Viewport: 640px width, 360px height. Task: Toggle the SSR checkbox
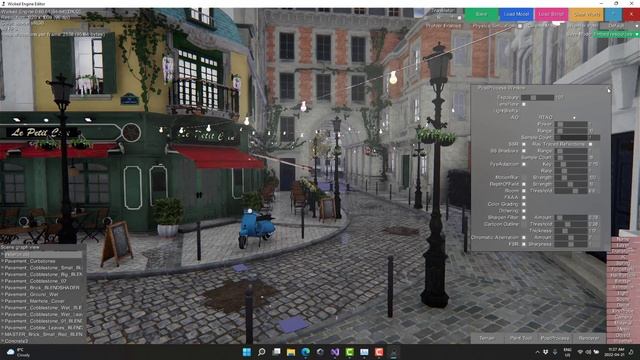(524, 144)
